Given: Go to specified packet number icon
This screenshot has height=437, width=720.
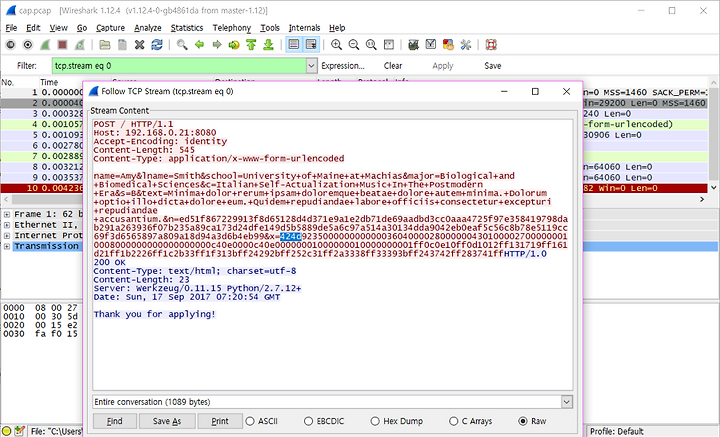Looking at the screenshot, I should coord(234,45).
